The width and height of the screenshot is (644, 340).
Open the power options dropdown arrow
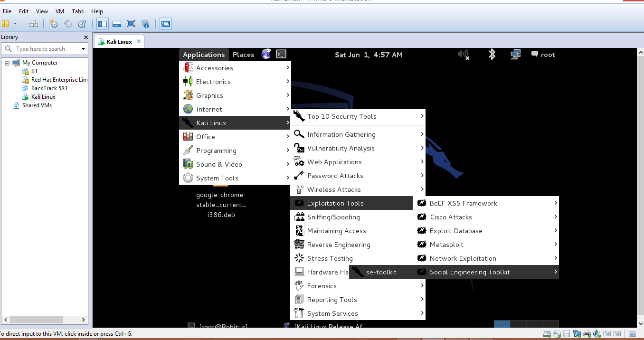click(x=15, y=24)
